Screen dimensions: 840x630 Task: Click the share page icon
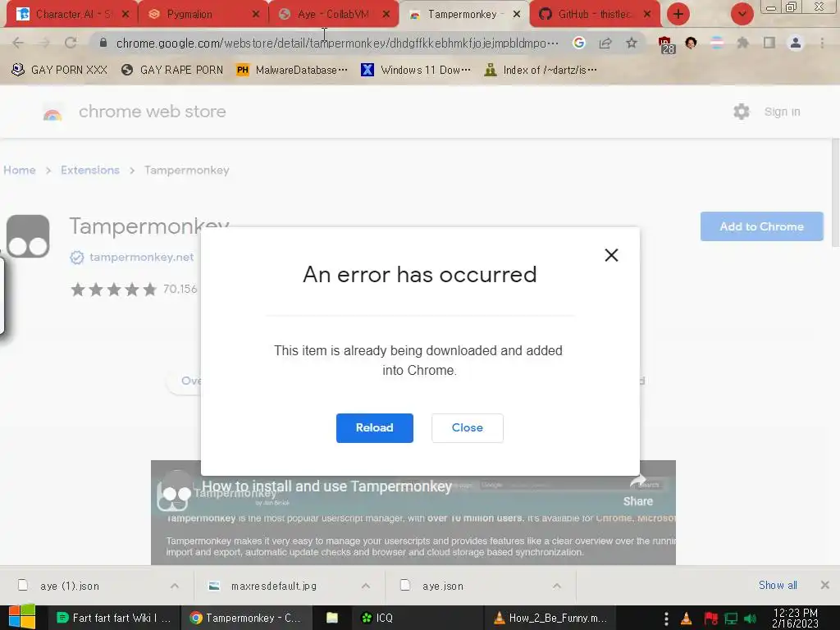[605, 43]
